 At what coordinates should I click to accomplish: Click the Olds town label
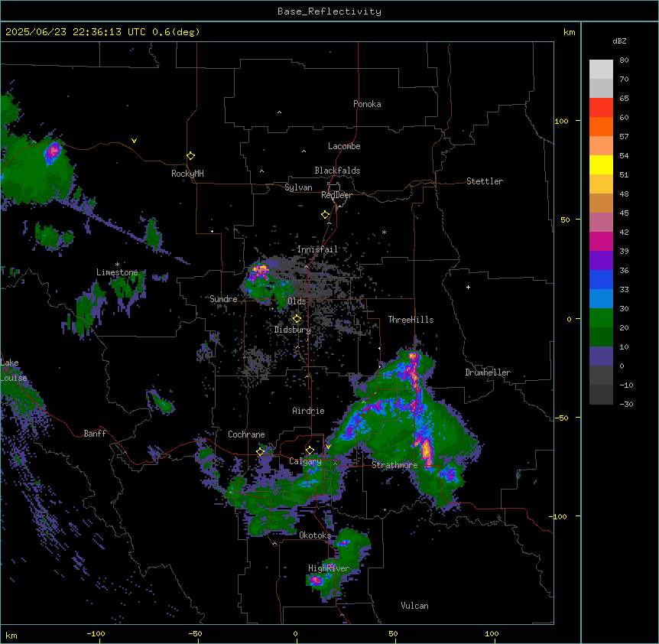[297, 301]
